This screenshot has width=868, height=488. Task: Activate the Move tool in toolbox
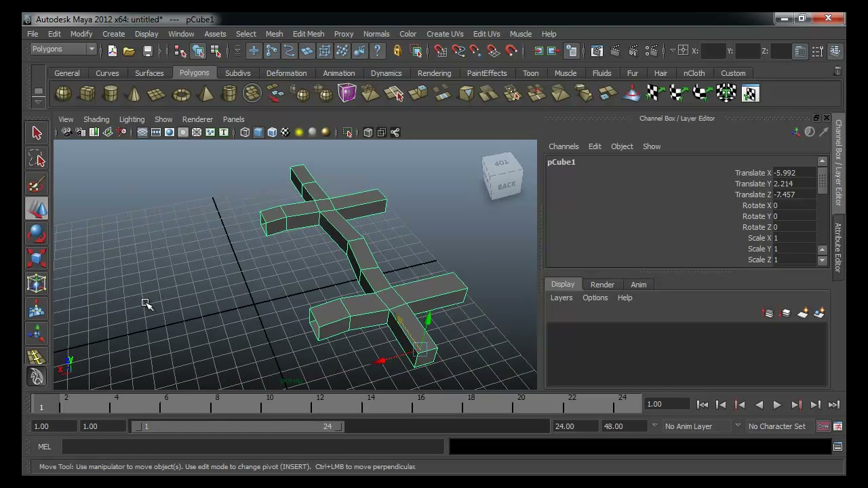pos(37,209)
